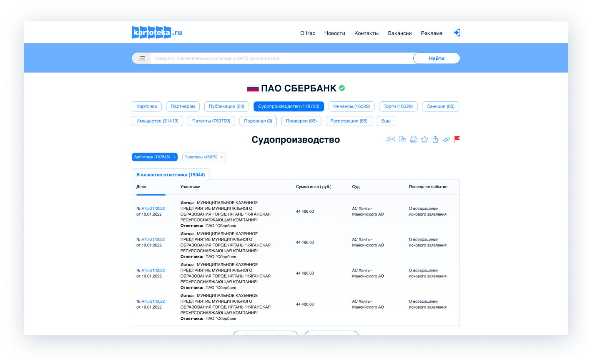The image size is (595, 364).
Task: Click the Судопроизводство section heading
Action: click(296, 140)
